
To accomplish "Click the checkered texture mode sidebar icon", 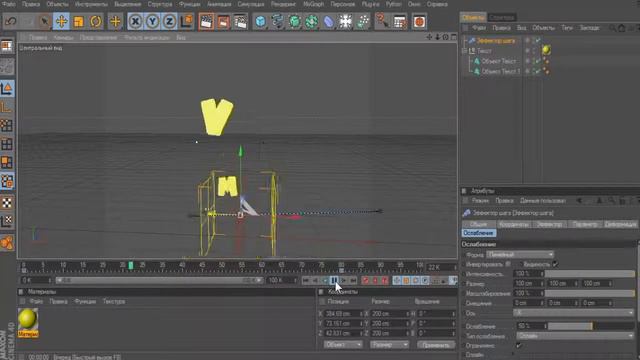I will (7, 202).
